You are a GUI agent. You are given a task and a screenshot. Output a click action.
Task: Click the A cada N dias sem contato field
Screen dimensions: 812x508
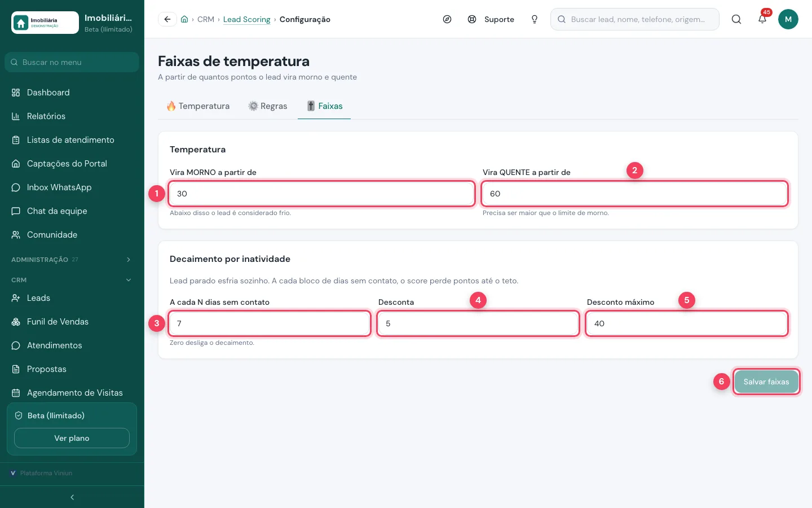270,323
